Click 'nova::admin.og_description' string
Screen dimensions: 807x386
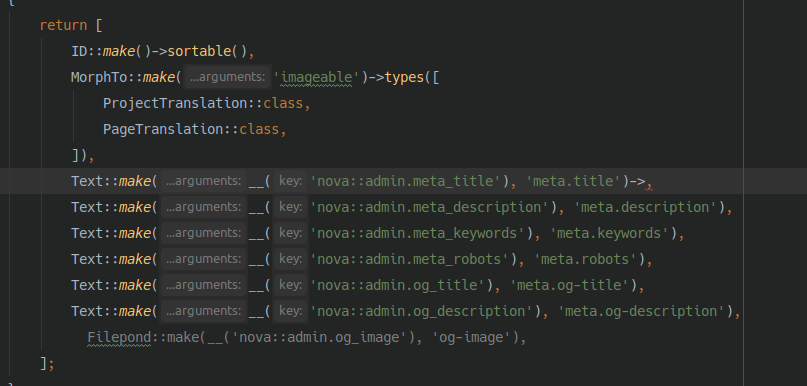422,311
